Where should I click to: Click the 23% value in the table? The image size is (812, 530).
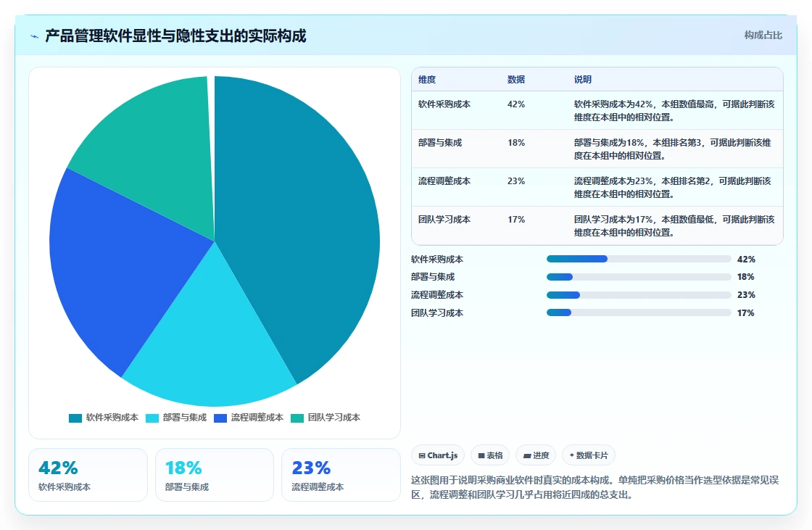(x=516, y=181)
